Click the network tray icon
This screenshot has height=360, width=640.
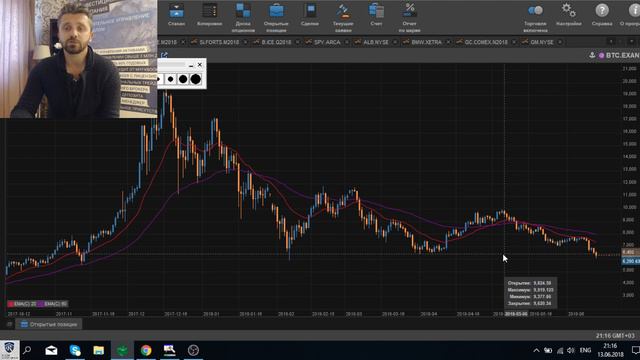560,350
